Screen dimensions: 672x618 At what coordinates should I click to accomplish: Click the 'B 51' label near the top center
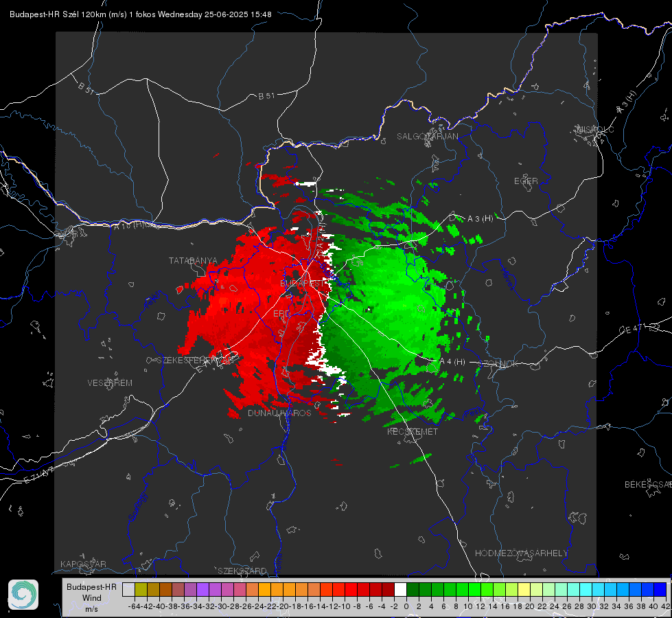[x=266, y=96]
